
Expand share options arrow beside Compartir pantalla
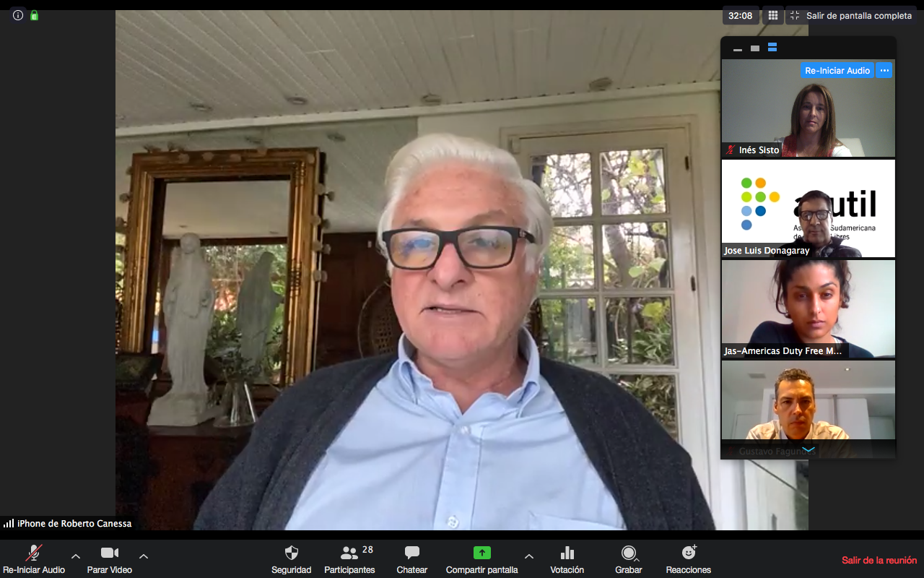[529, 556]
